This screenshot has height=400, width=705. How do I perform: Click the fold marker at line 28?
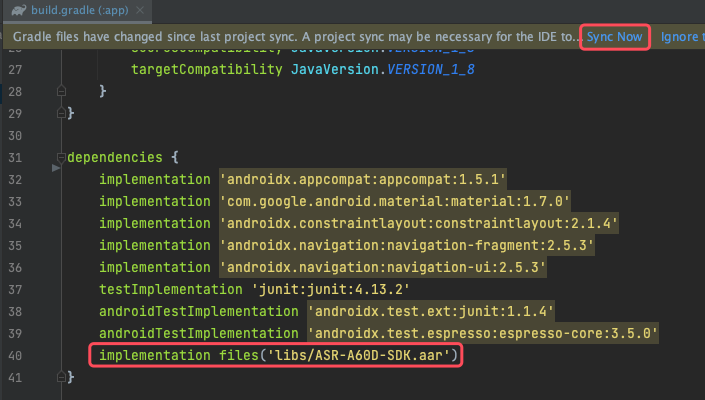61,92
